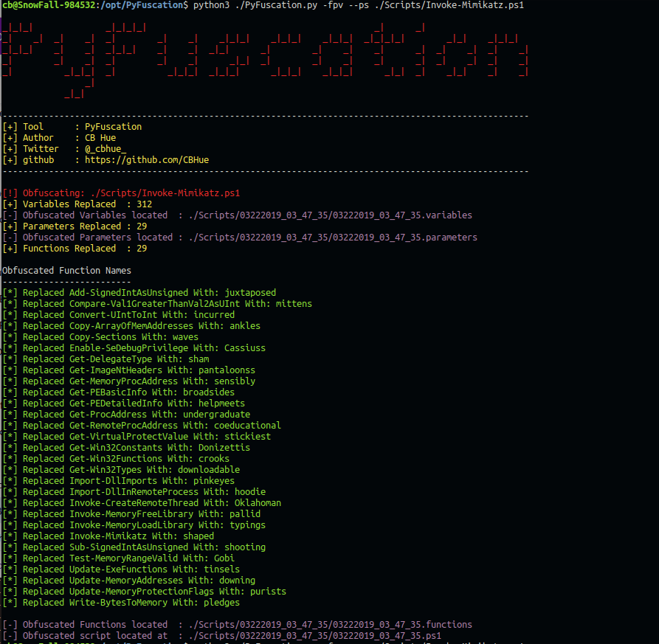Click the prompt "cb@SnowFall-984532:/opt/PyFuscation$"
This screenshot has height=644, width=659.
pos(95,5)
